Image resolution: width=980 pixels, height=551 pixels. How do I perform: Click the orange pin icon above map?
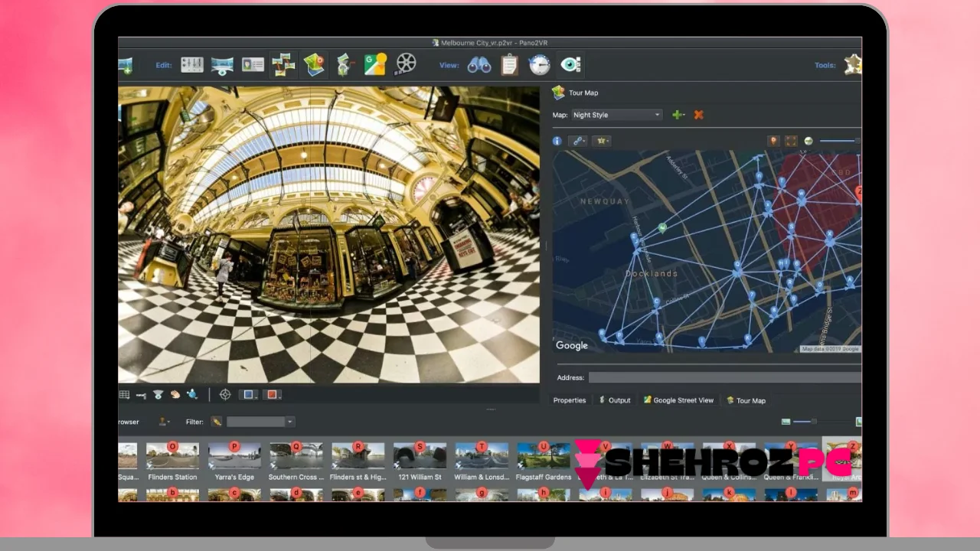(773, 141)
